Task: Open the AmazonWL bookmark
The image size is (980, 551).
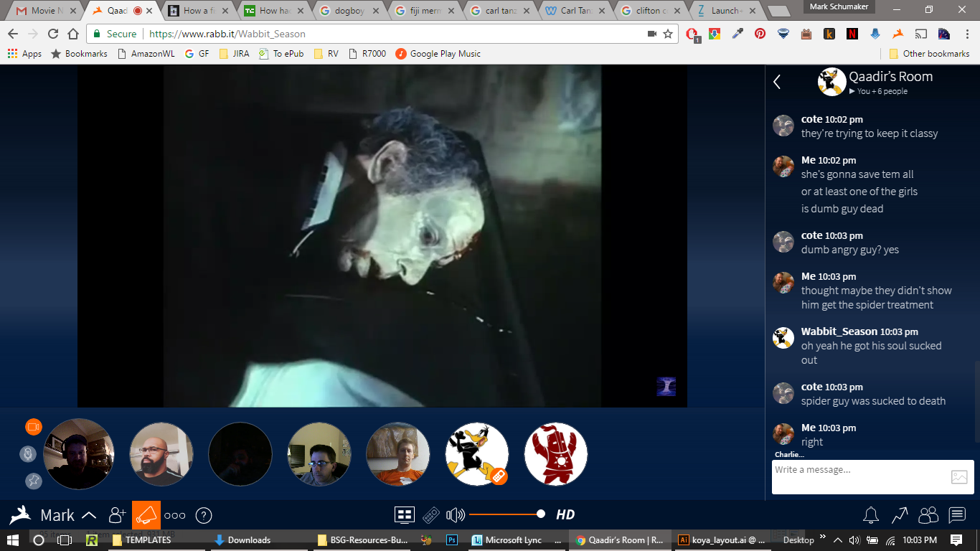Action: (x=146, y=54)
